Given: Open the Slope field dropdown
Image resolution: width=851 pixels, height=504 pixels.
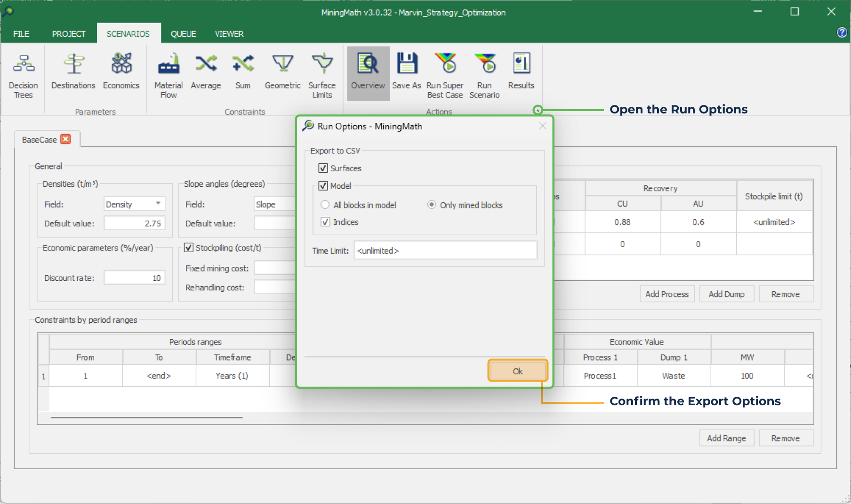Looking at the screenshot, I should point(275,204).
